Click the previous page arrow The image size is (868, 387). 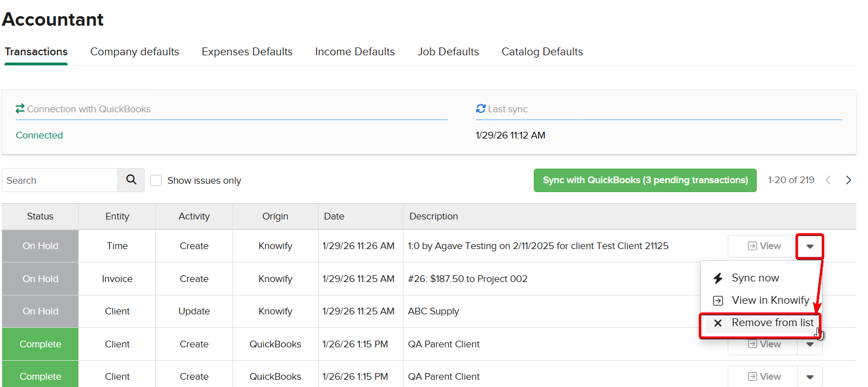[828, 180]
